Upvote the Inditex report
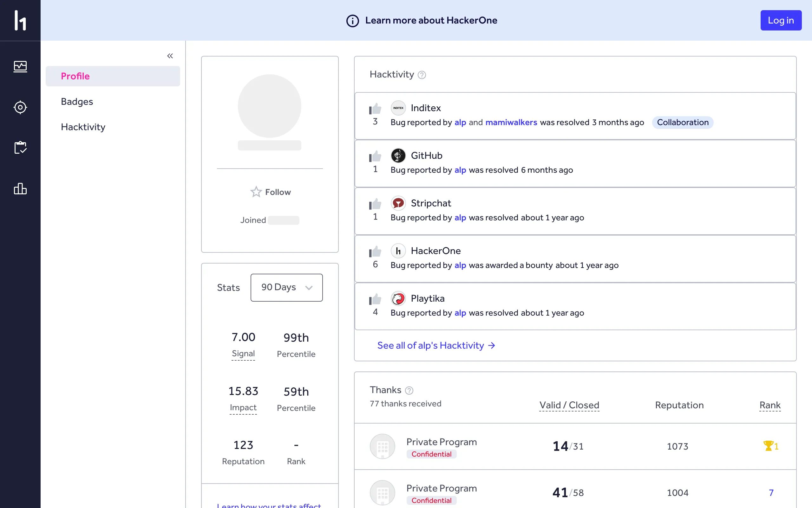 pos(375,109)
